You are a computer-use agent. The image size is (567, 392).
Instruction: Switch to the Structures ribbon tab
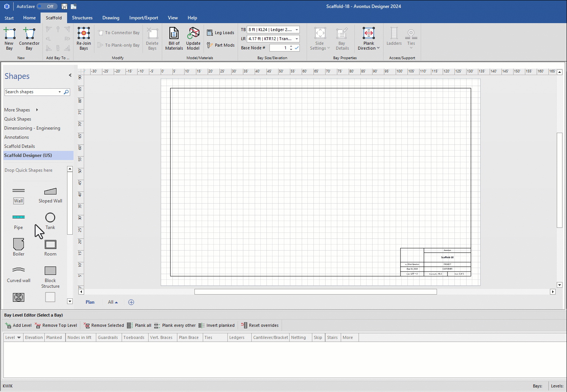82,18
